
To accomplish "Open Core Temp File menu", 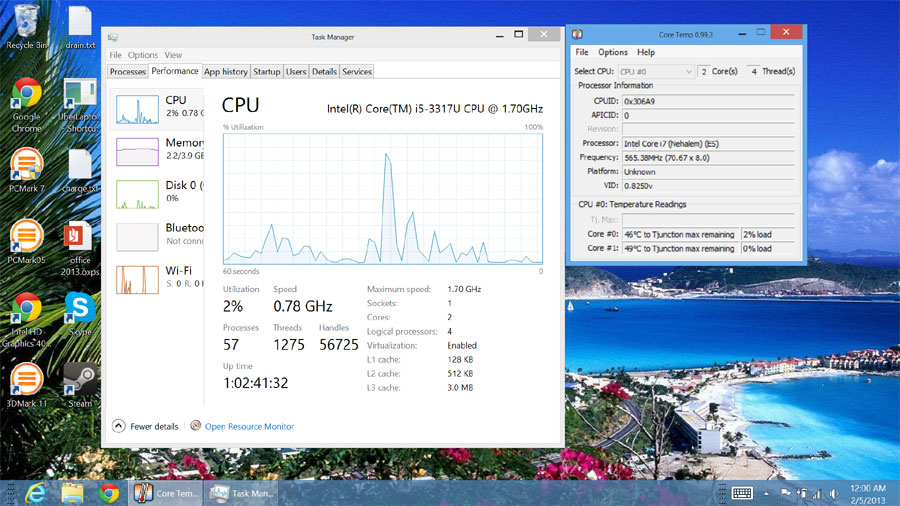I will click(582, 52).
